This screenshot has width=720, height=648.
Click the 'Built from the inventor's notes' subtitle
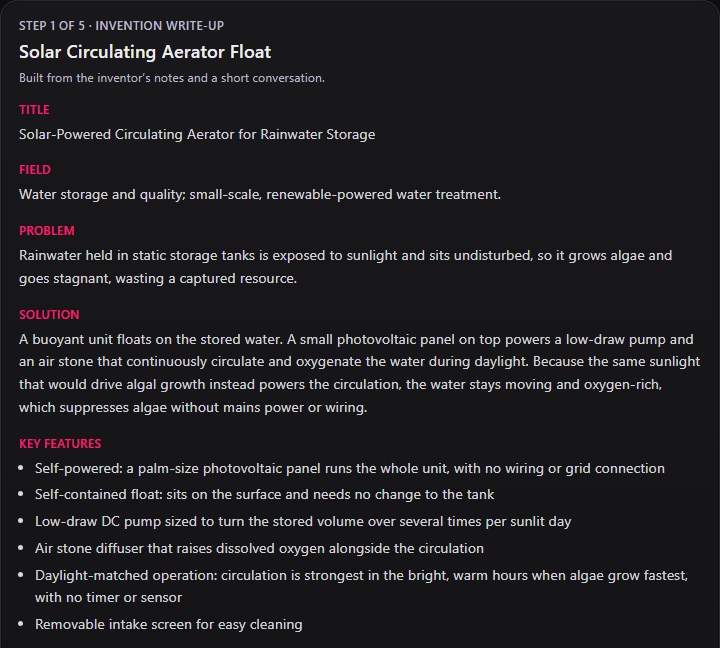pos(172,78)
